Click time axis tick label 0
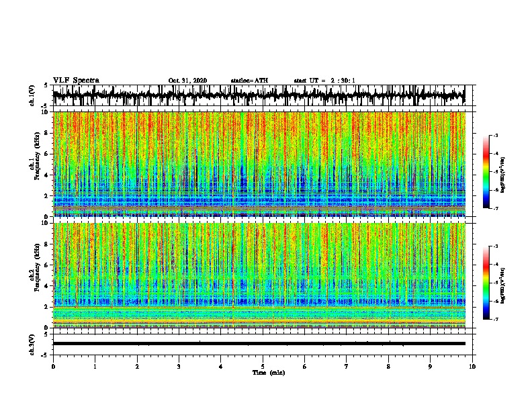 point(53,367)
